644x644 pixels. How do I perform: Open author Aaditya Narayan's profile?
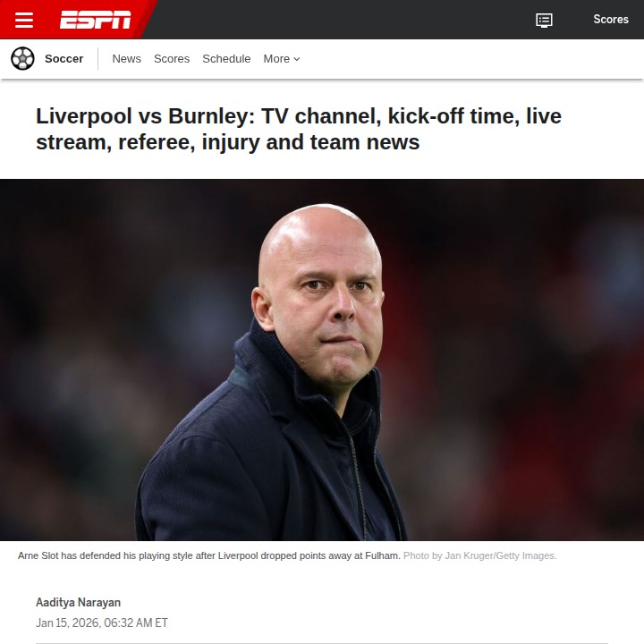tap(78, 603)
